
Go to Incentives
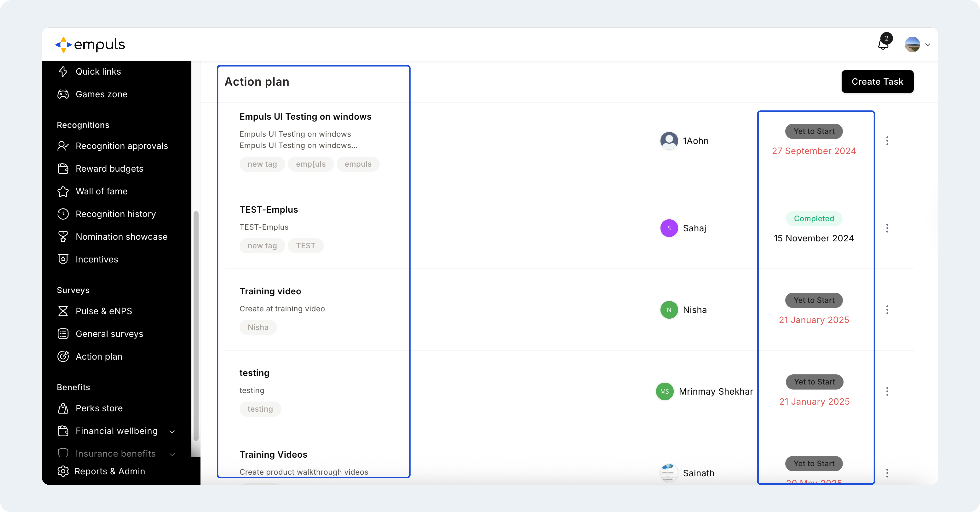click(x=97, y=259)
